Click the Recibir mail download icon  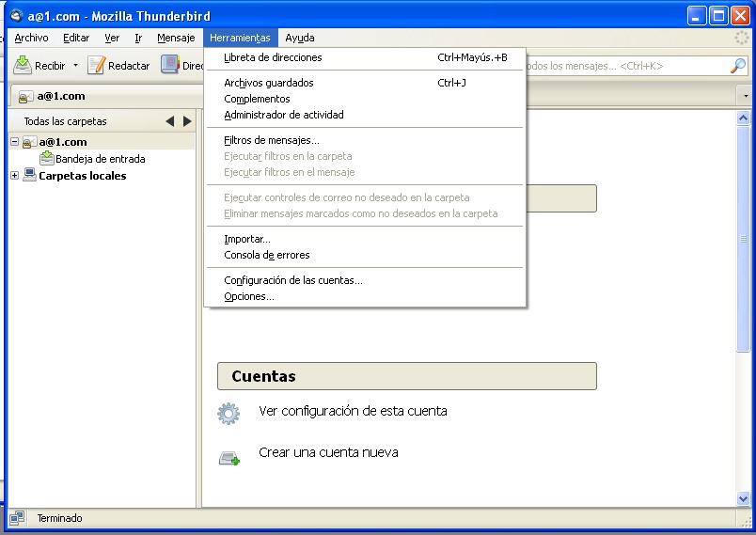pyautogui.click(x=23, y=66)
